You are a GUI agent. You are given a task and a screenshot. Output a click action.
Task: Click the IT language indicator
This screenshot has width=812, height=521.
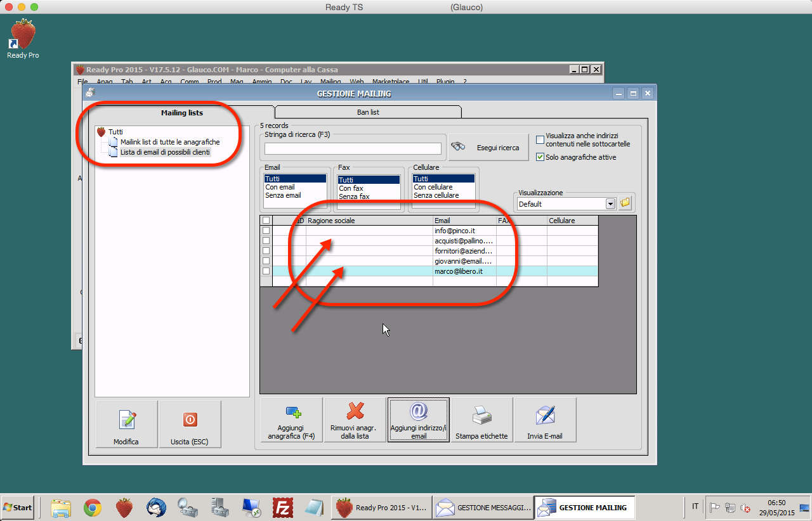tap(695, 506)
